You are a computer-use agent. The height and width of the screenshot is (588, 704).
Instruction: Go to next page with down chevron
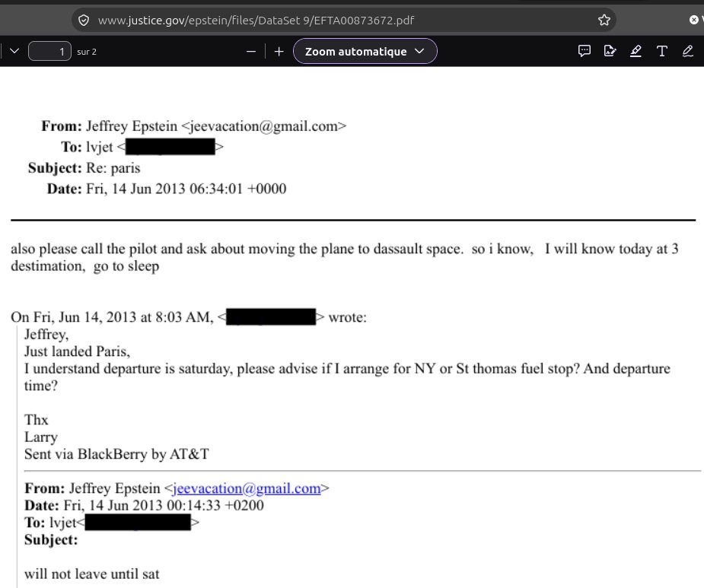tap(14, 51)
